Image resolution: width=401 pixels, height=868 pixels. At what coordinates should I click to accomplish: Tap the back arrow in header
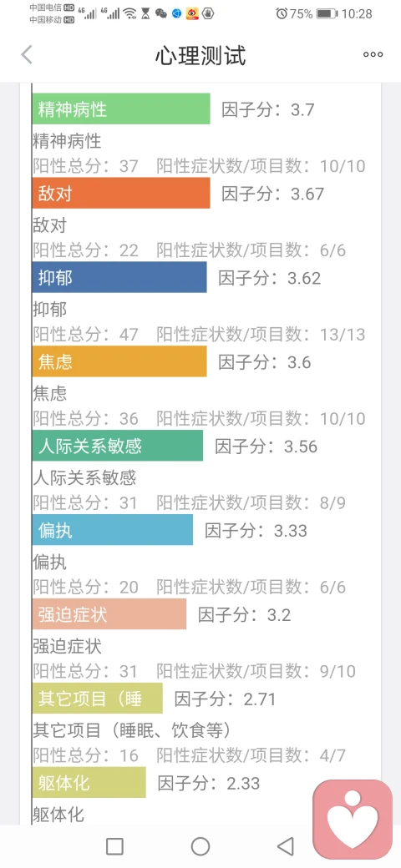pyautogui.click(x=26, y=55)
